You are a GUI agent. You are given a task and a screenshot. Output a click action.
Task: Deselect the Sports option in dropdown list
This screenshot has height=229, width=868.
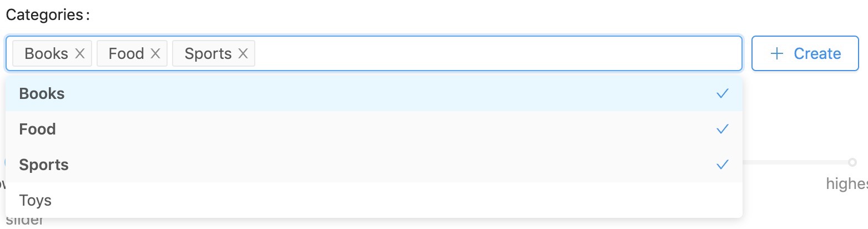374,165
